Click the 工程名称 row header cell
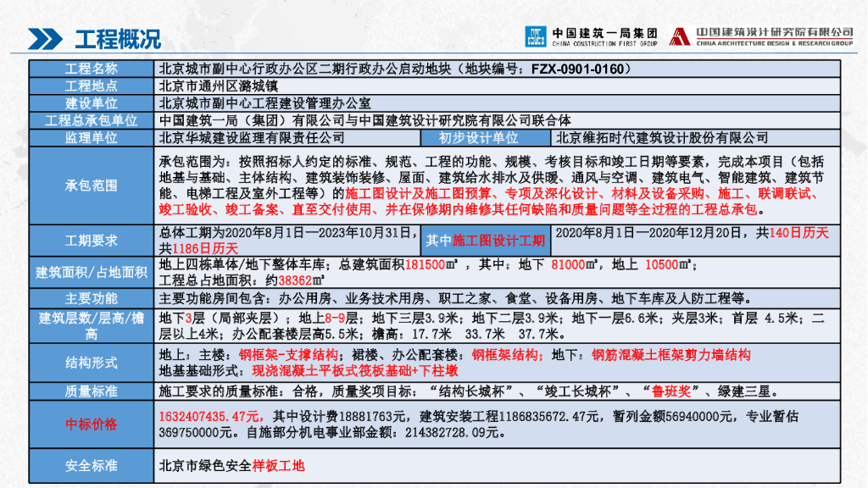Viewport: 868px width, 488px height. pos(92,69)
